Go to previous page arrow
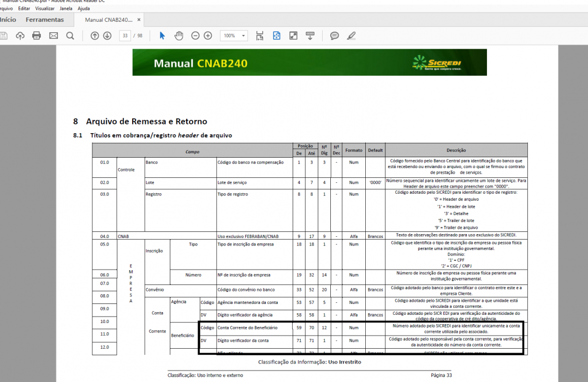This screenshot has height=382, width=588. [95, 35]
